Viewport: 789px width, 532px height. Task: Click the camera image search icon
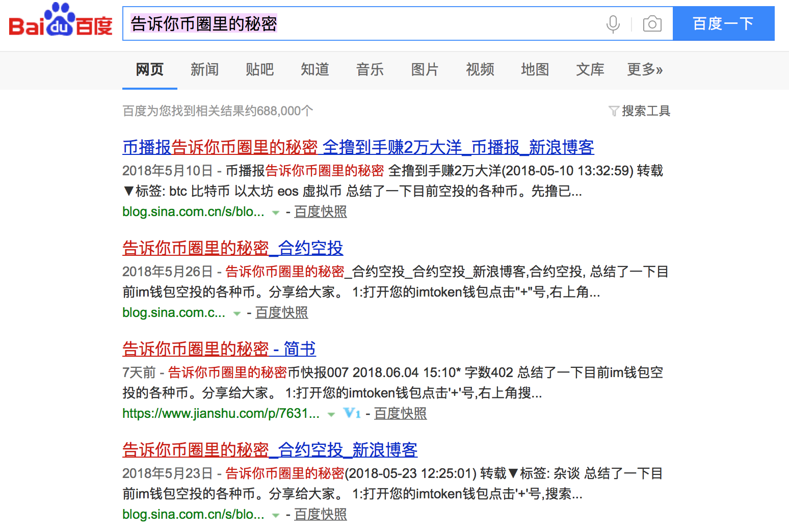click(x=652, y=24)
